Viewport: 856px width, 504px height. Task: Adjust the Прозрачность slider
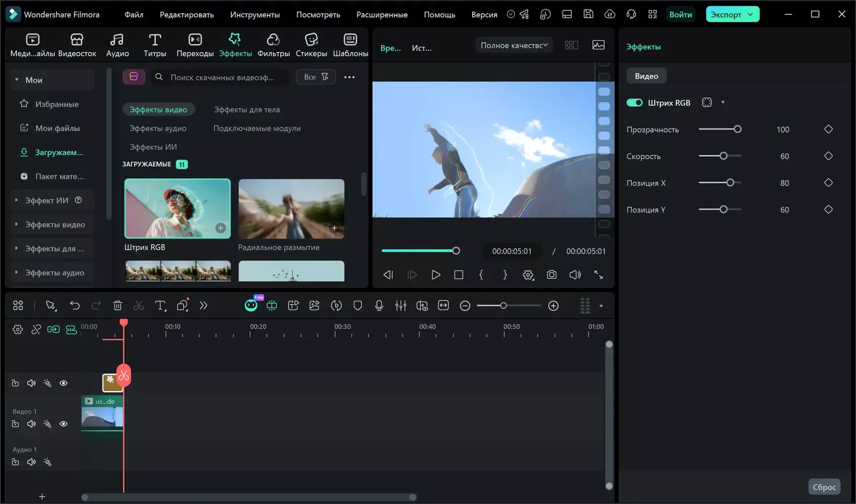tap(737, 129)
